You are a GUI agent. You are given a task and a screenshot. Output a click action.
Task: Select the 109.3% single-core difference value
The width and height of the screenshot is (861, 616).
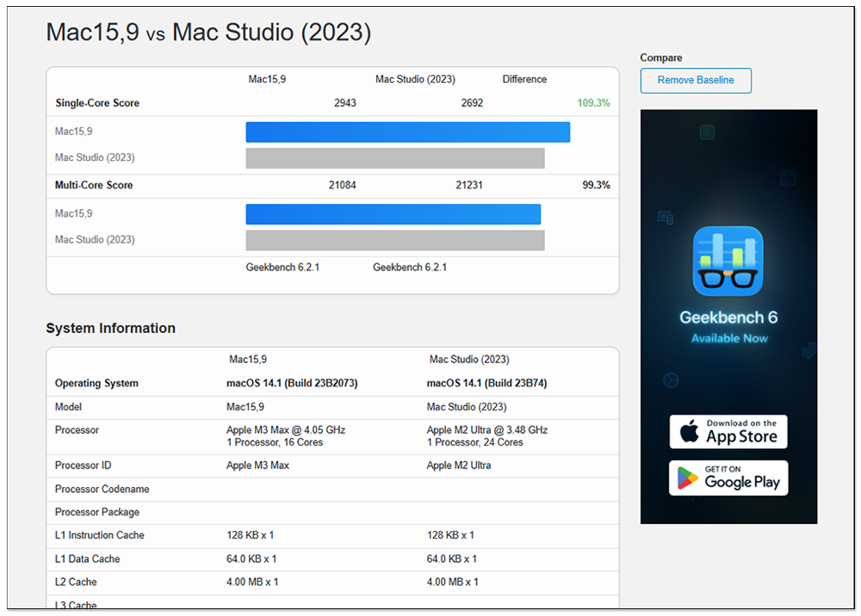click(x=593, y=103)
